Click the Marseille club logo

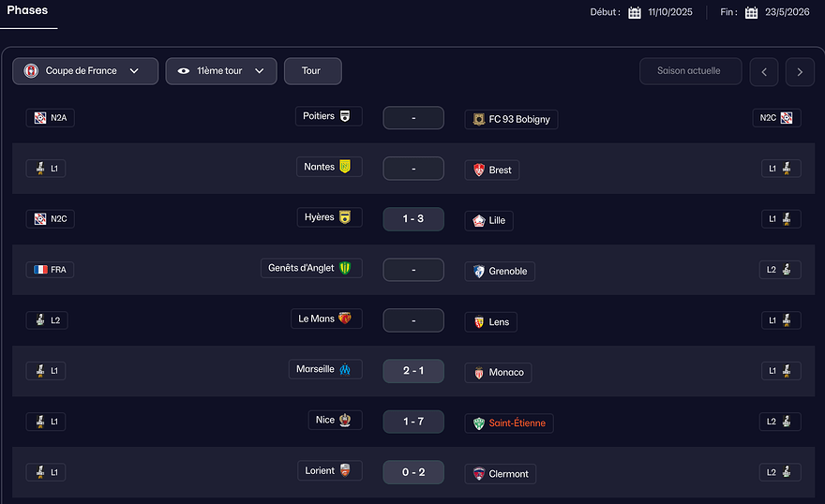click(x=345, y=370)
